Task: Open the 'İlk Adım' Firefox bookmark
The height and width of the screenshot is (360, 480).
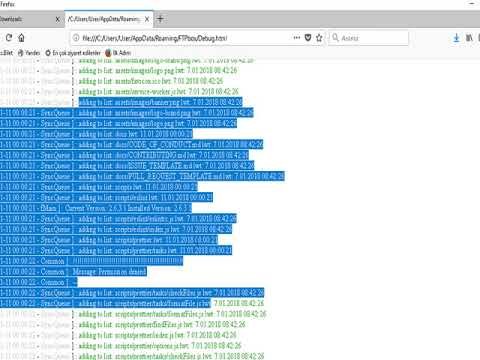Action: 118,53
